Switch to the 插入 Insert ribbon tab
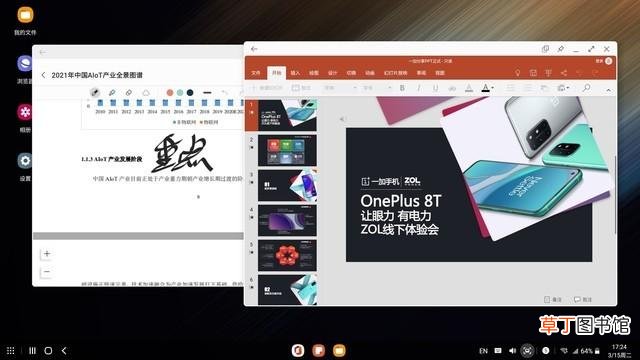This screenshot has height=360, width=640. coord(295,73)
